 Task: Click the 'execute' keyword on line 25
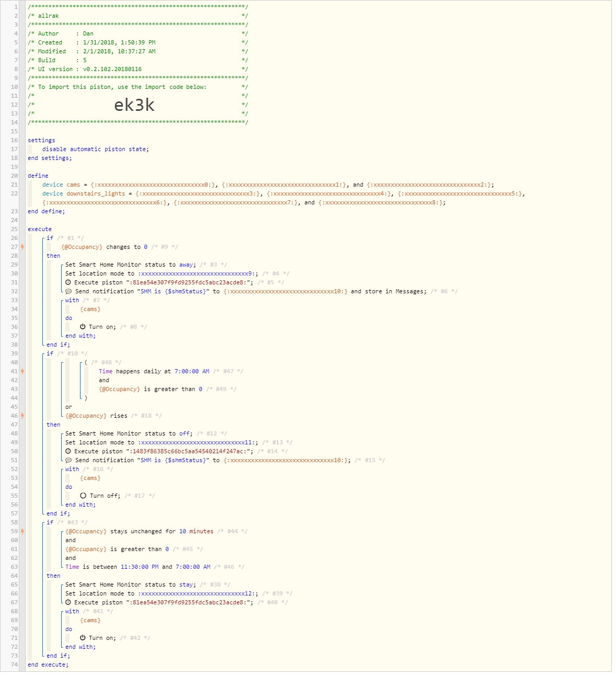pos(40,229)
